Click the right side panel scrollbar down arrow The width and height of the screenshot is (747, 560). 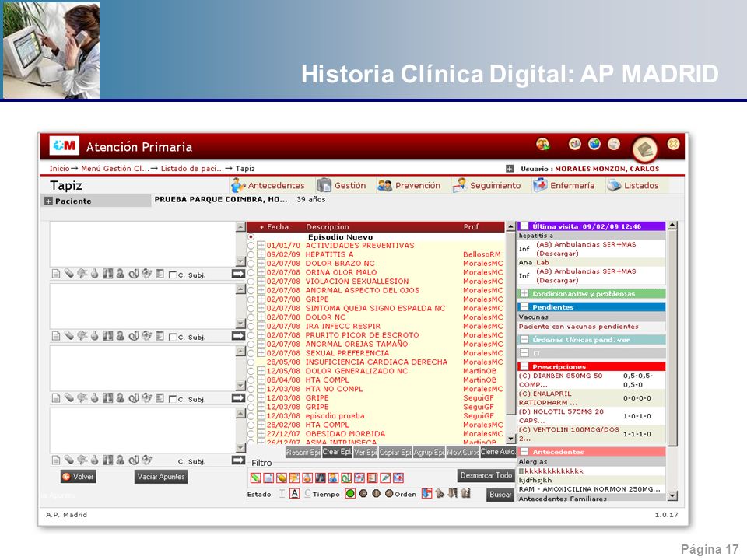(672, 495)
